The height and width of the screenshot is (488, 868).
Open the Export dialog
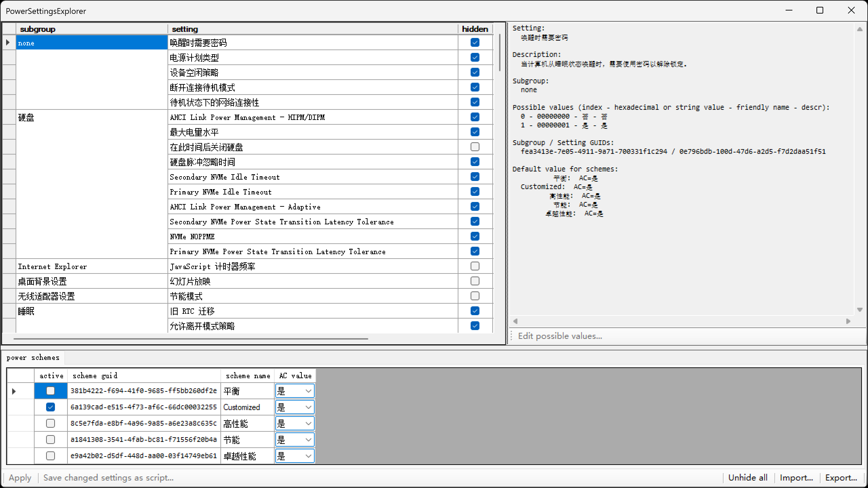click(x=841, y=477)
